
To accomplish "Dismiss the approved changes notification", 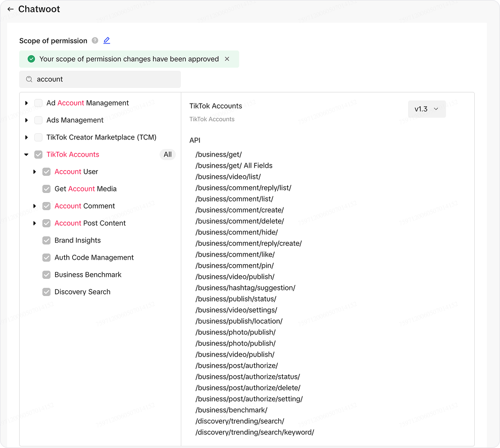I will click(x=227, y=59).
